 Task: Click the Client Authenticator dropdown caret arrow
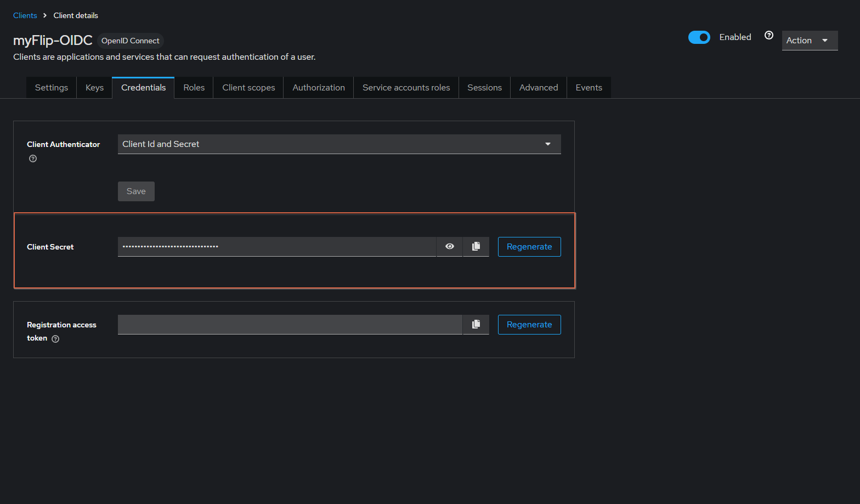tap(548, 144)
